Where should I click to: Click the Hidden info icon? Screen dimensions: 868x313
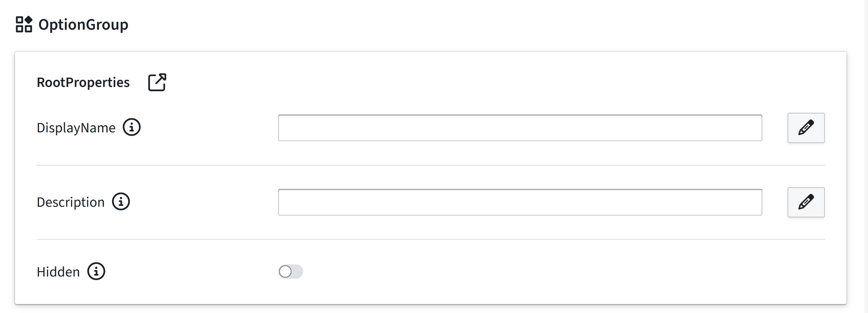96,272
